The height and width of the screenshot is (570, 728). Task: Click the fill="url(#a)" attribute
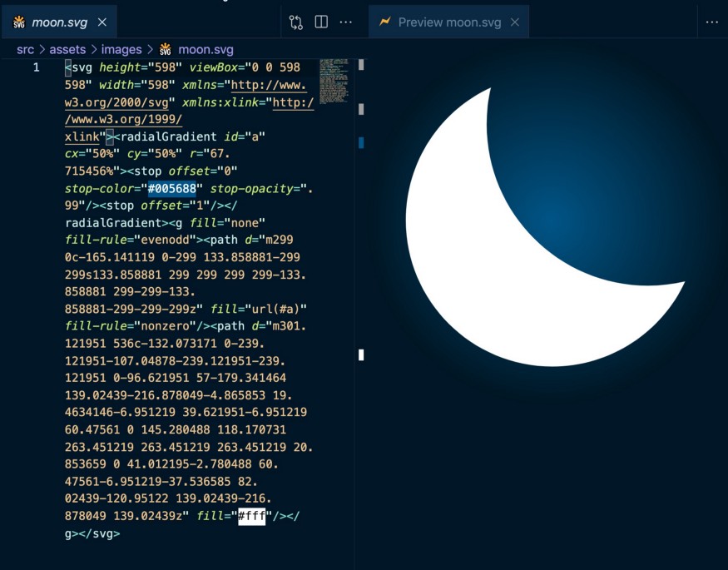click(x=258, y=309)
